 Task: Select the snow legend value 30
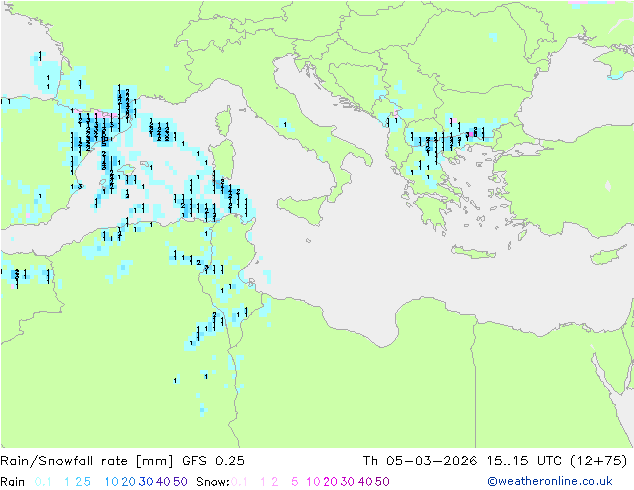click(x=348, y=482)
